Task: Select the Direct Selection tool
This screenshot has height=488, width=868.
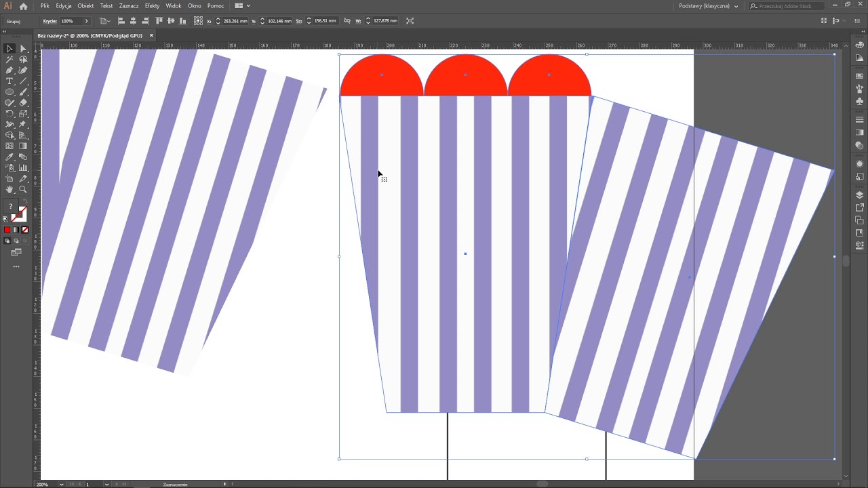Action: coord(23,49)
